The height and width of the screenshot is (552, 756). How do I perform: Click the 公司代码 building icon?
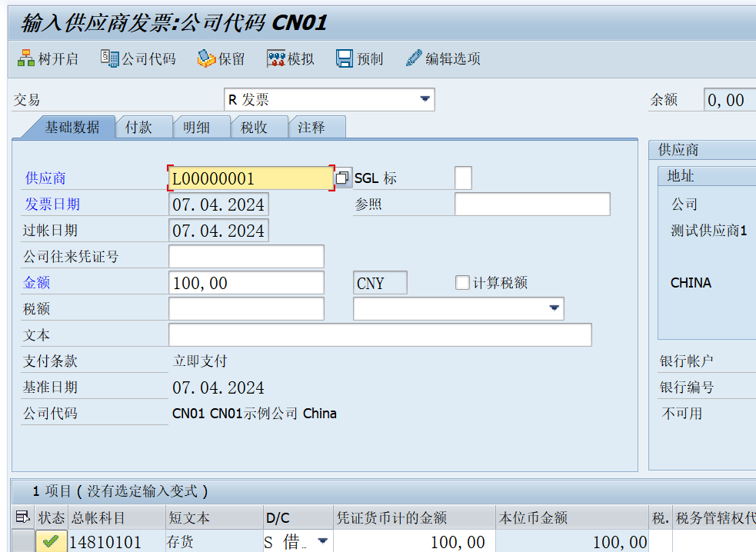click(x=109, y=59)
